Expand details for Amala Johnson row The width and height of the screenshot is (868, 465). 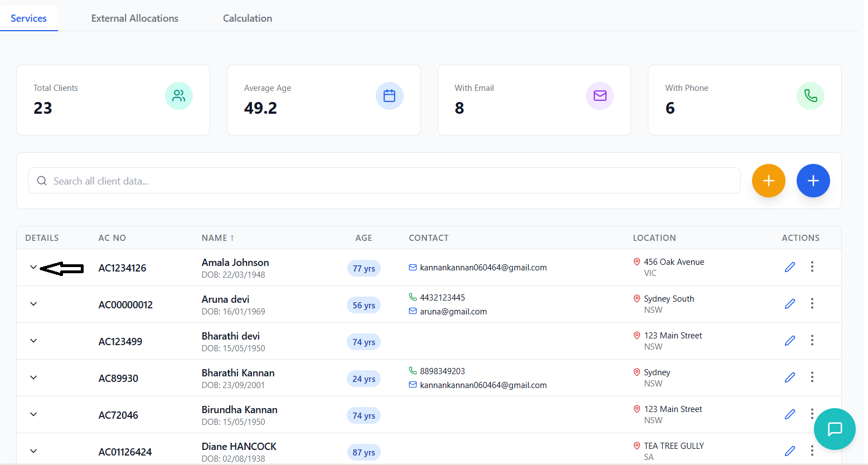33,267
